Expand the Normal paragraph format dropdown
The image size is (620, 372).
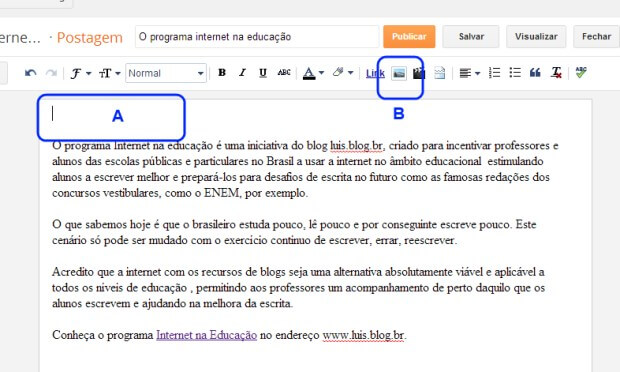tap(166, 73)
